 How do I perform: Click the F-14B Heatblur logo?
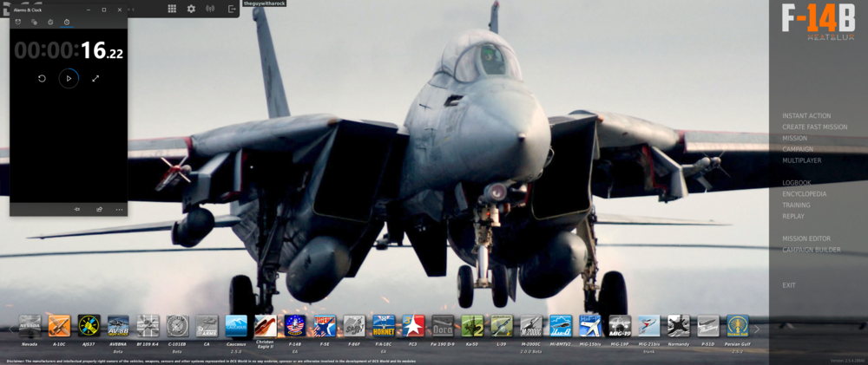pyautogui.click(x=819, y=22)
